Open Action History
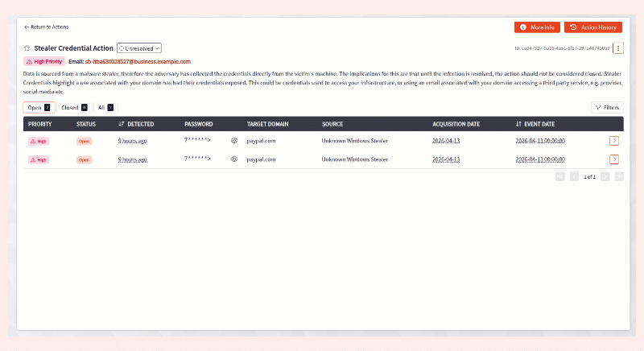This screenshot has width=644, height=351. tap(592, 27)
